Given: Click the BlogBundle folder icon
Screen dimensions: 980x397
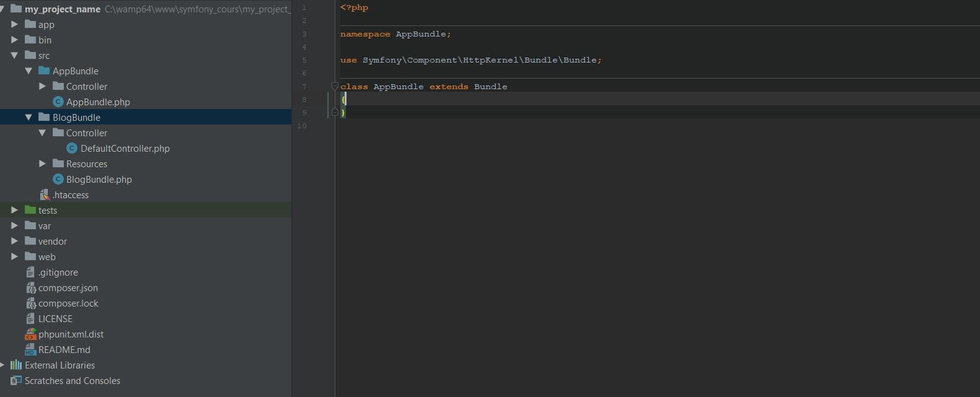Looking at the screenshot, I should 44,117.
